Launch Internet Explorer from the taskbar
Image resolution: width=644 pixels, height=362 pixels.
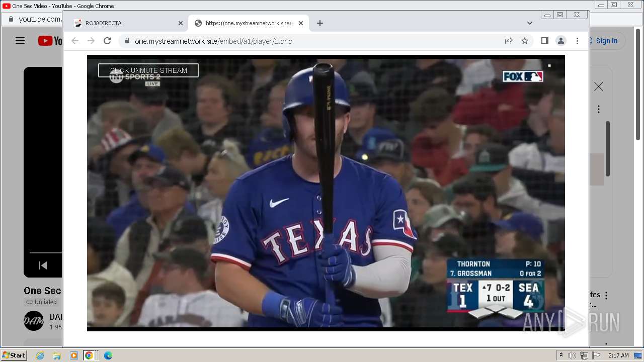pos(40,355)
